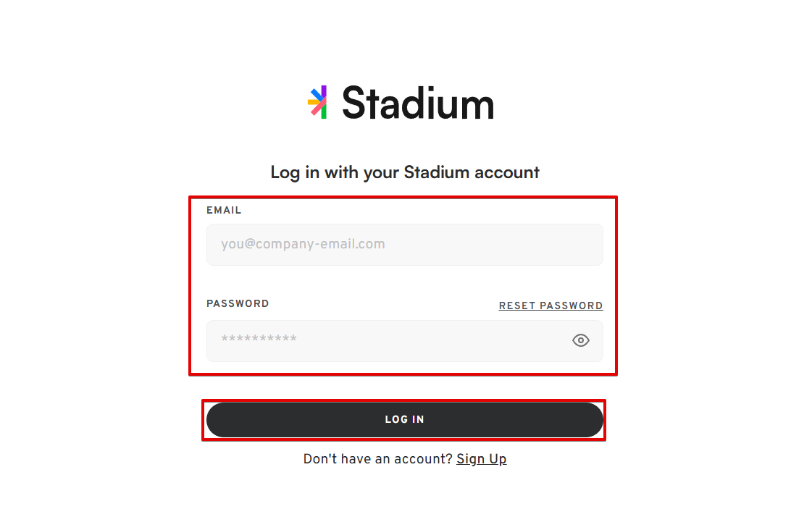Click the PASSWORD field label
The height and width of the screenshot is (509, 812).
point(238,303)
